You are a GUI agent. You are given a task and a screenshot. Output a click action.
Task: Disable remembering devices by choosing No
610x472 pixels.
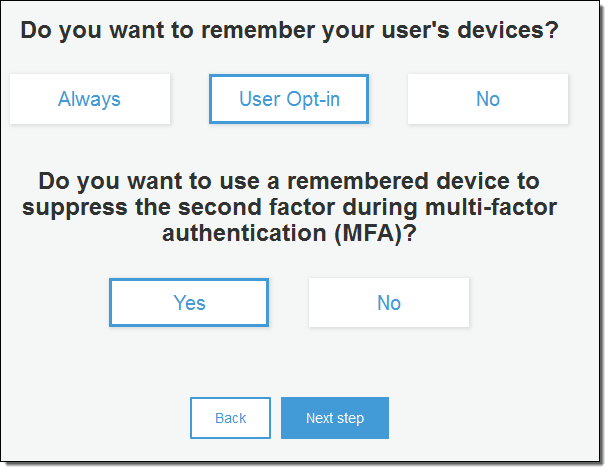[x=487, y=99]
